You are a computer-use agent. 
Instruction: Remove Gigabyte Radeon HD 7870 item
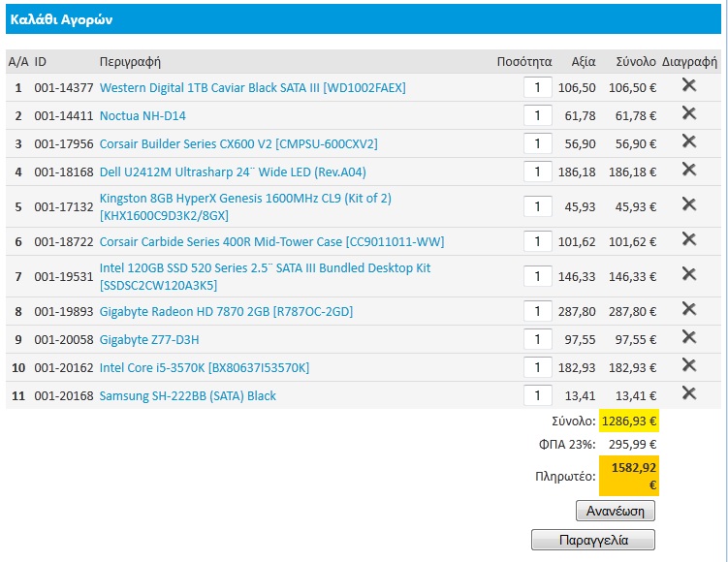[x=689, y=308]
